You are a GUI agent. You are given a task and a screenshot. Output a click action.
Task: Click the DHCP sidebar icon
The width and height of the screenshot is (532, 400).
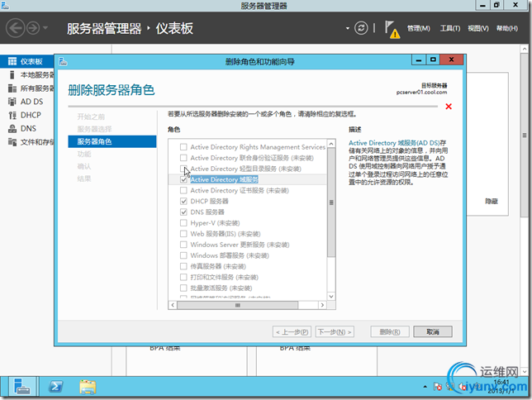[12, 115]
